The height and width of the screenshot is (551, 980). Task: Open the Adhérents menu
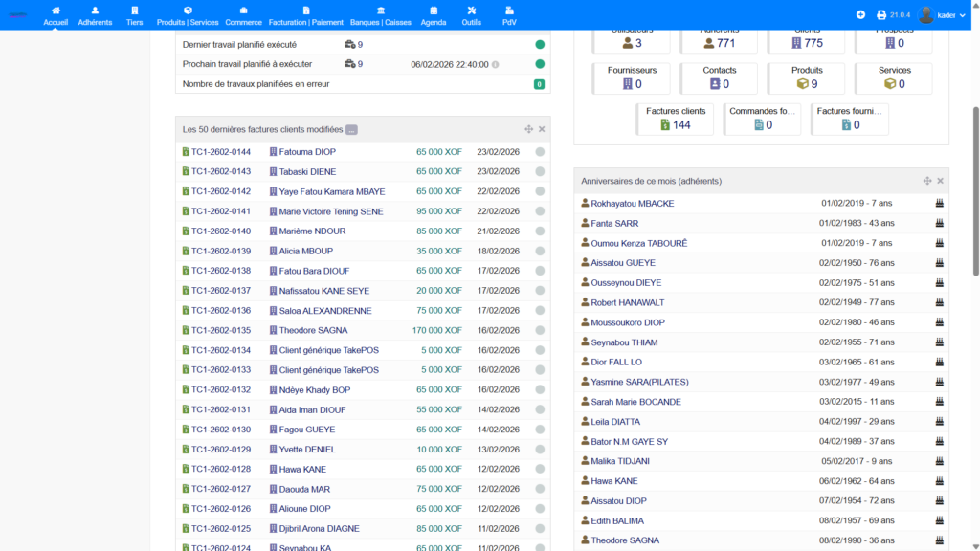(95, 15)
